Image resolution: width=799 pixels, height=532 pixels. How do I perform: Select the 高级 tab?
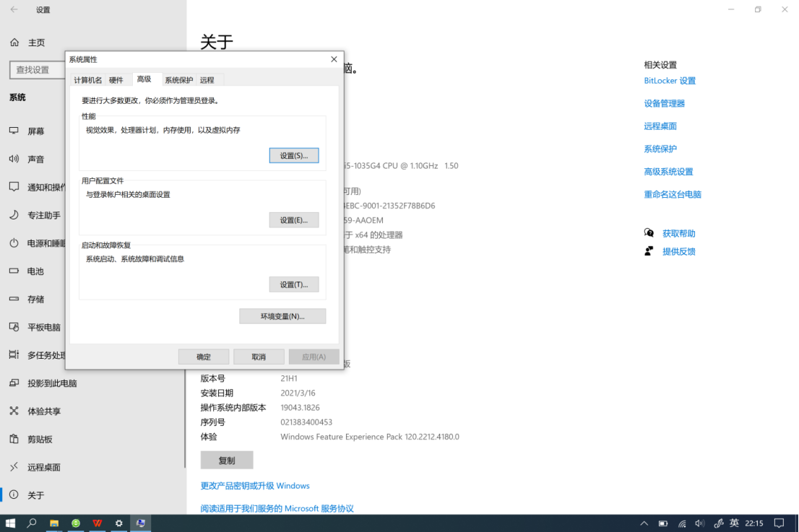(x=144, y=79)
